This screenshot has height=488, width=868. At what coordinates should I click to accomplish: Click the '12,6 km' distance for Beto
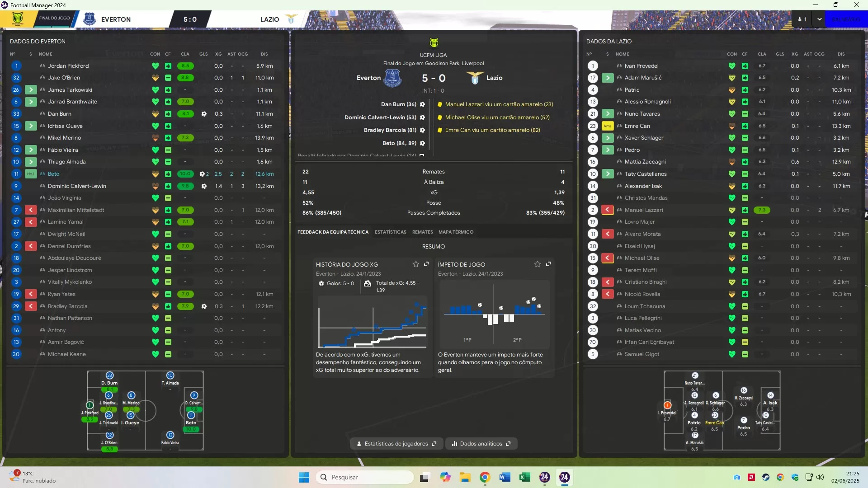(x=264, y=174)
